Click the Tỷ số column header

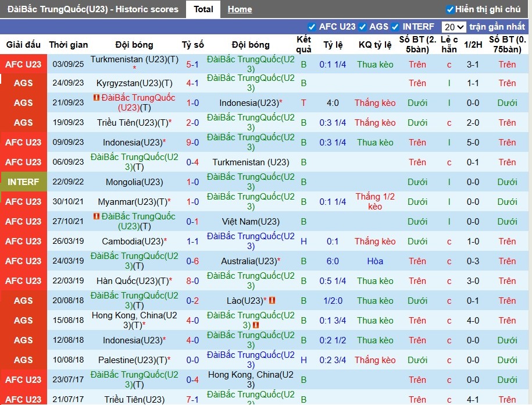(x=192, y=45)
